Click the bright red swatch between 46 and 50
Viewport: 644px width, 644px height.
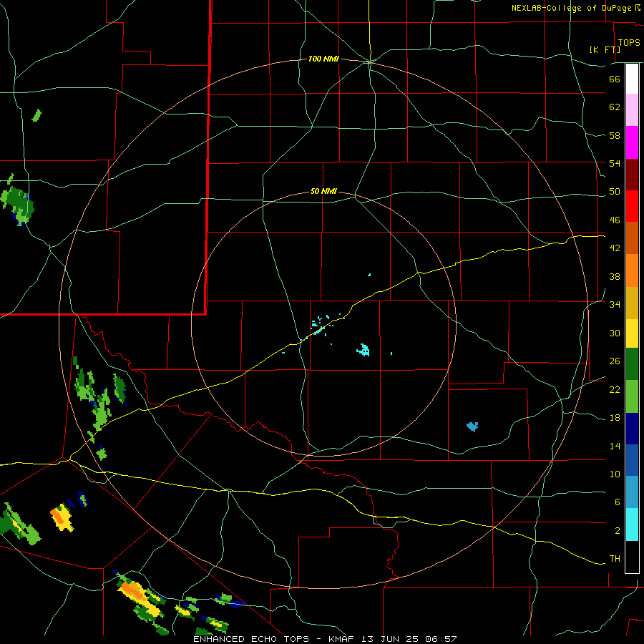[x=632, y=206]
